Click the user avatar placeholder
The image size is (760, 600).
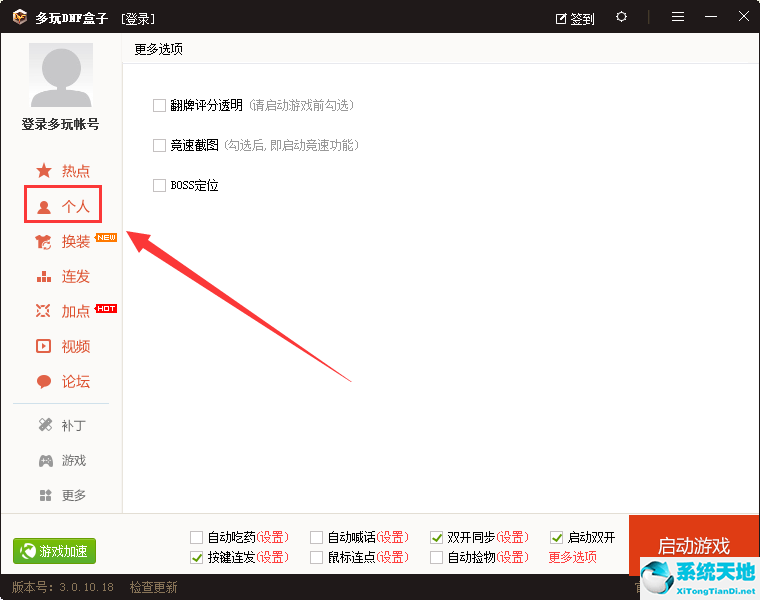[x=61, y=75]
